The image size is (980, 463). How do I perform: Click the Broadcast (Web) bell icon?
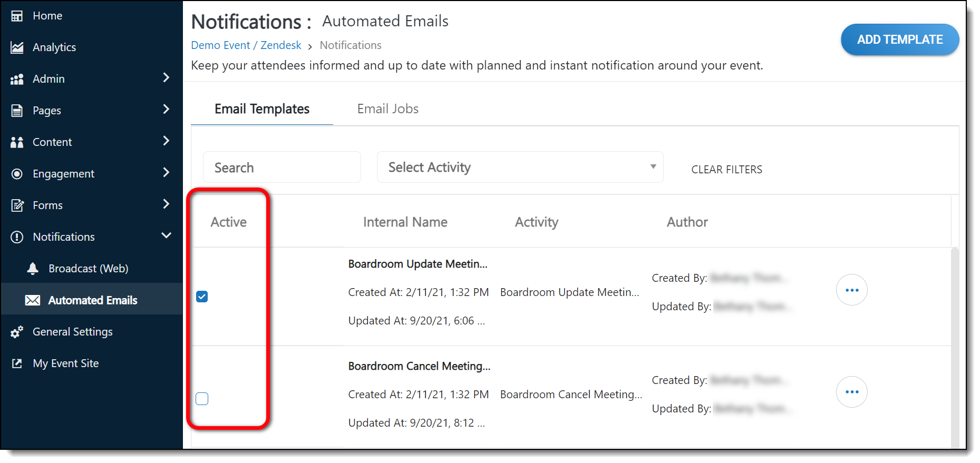click(33, 269)
